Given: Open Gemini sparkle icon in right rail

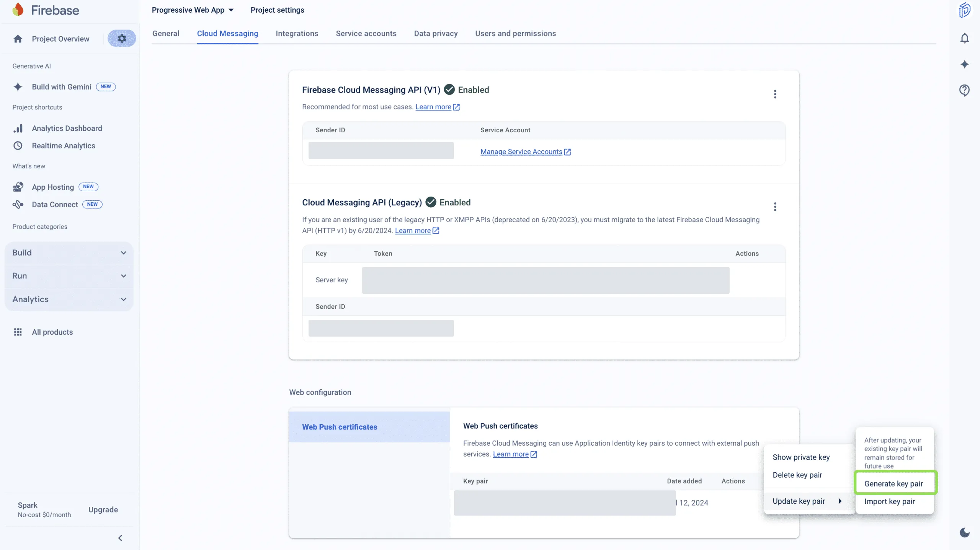Looking at the screenshot, I should [x=965, y=64].
